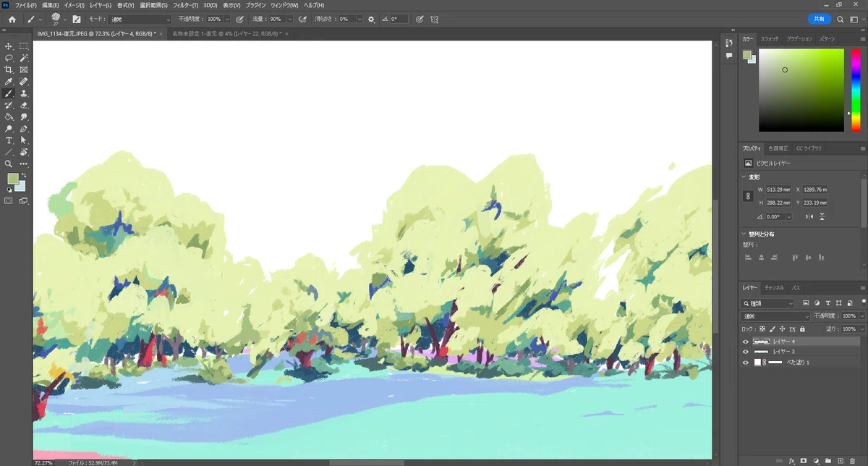Open the 流量 flow dropdown
This screenshot has height=466, width=868.
point(290,20)
